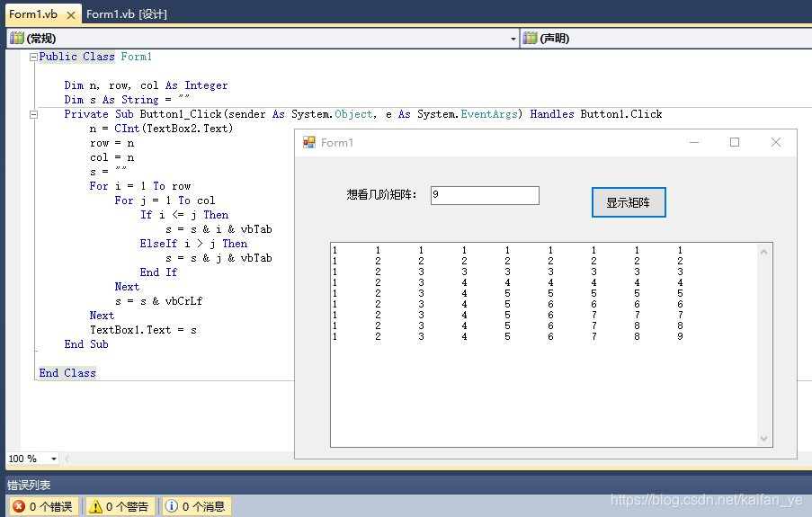Image resolution: width=812 pixels, height=517 pixels.
Task: Maximize the Form1 window
Action: pos(735,142)
